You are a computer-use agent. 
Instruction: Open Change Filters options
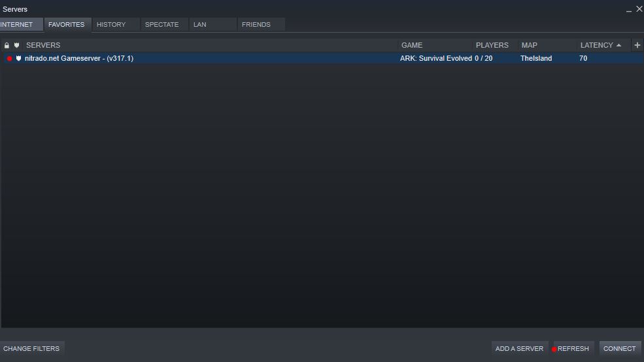31,348
